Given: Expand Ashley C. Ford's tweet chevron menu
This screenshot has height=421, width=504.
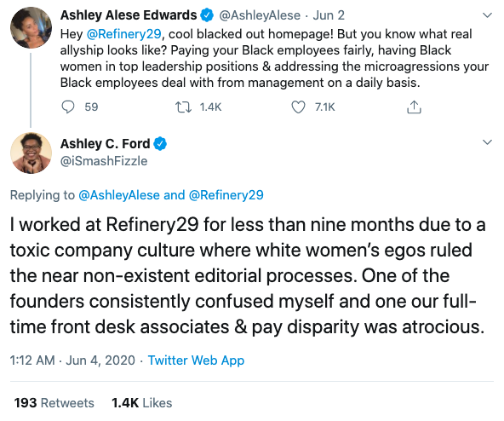Looking at the screenshot, I should pyautogui.click(x=488, y=142).
